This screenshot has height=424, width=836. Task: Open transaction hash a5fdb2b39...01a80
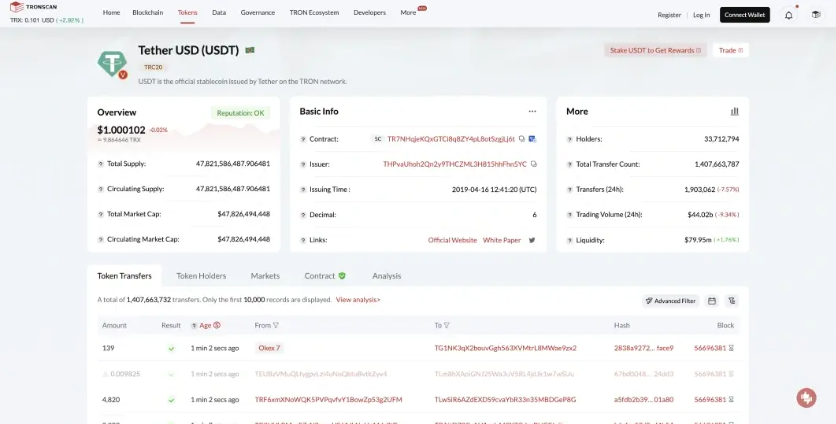(x=644, y=399)
